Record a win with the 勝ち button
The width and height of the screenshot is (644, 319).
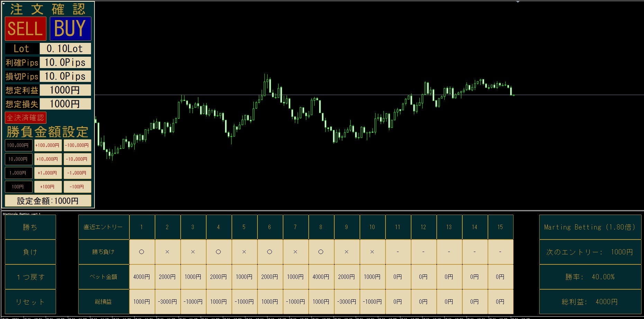coord(30,227)
